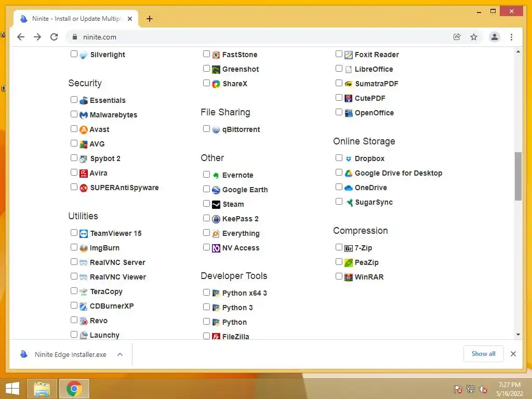Image resolution: width=532 pixels, height=399 pixels.
Task: Expand the Ninite Edge Installer.exe download menu
Action: [120, 354]
